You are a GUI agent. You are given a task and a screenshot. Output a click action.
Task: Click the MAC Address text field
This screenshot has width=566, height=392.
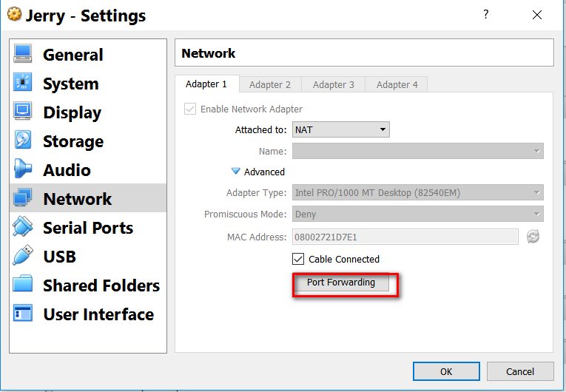[x=405, y=237]
